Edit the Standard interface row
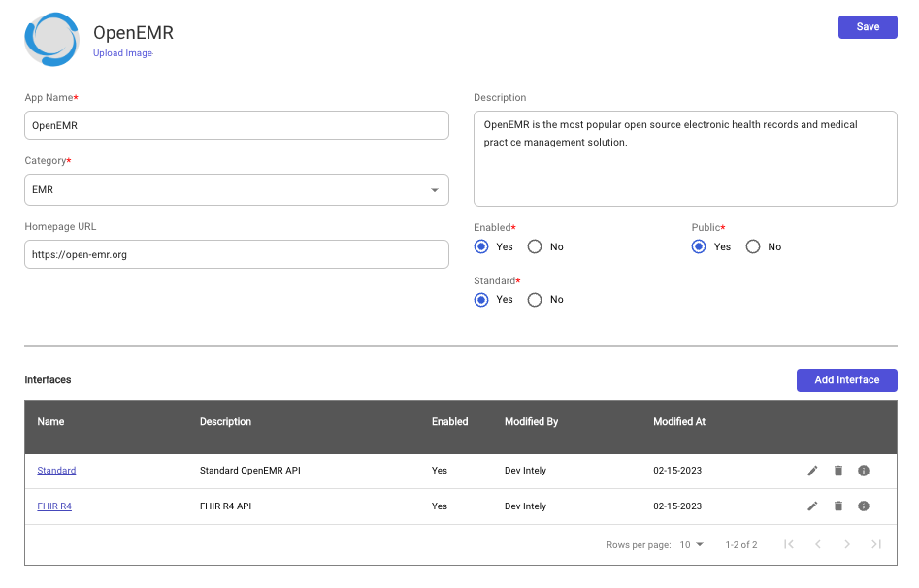This screenshot has height=588, width=919. click(x=812, y=471)
